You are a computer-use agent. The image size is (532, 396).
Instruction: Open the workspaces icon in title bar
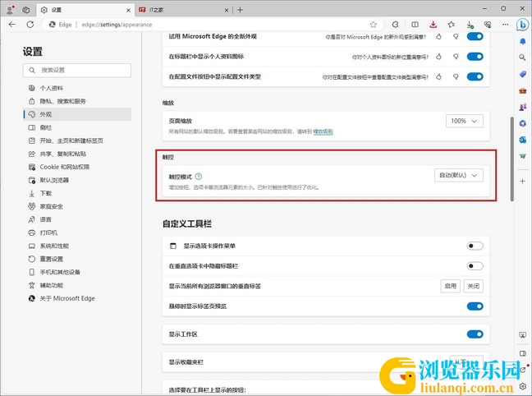click(x=26, y=10)
